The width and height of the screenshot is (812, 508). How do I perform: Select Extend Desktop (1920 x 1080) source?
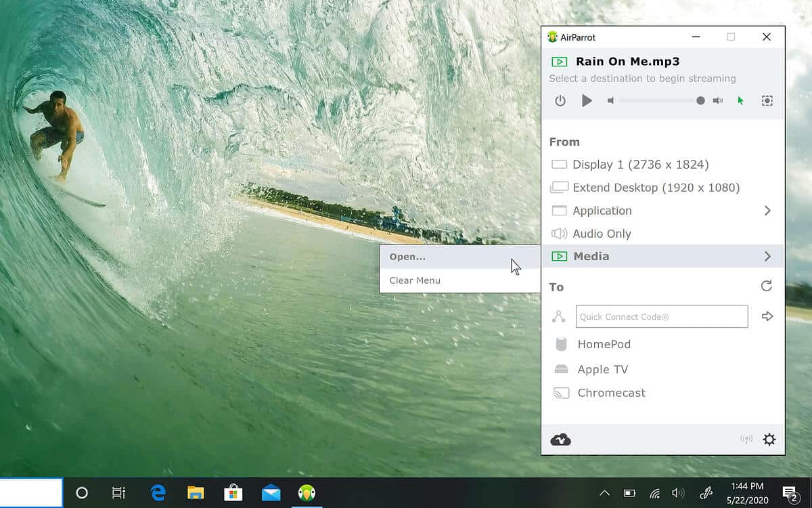pos(655,188)
